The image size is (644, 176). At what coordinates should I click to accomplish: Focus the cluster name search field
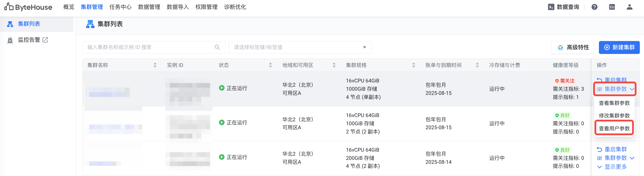tap(150, 47)
